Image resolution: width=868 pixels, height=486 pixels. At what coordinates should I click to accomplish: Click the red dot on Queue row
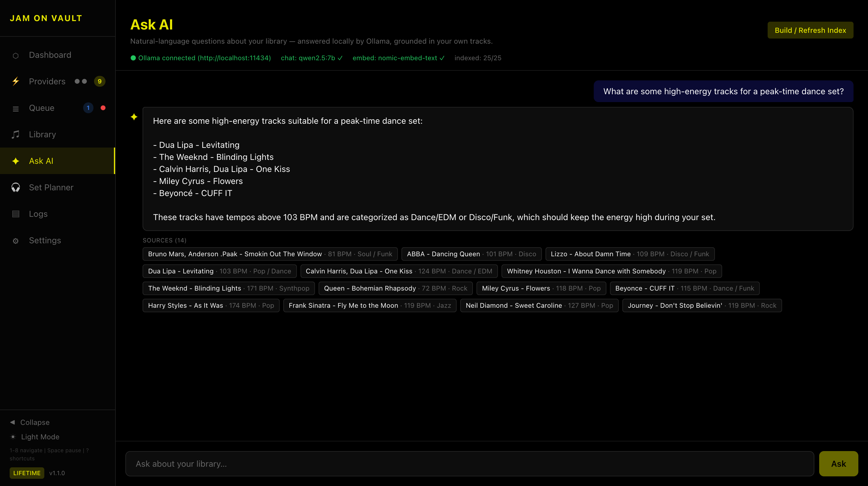point(103,108)
